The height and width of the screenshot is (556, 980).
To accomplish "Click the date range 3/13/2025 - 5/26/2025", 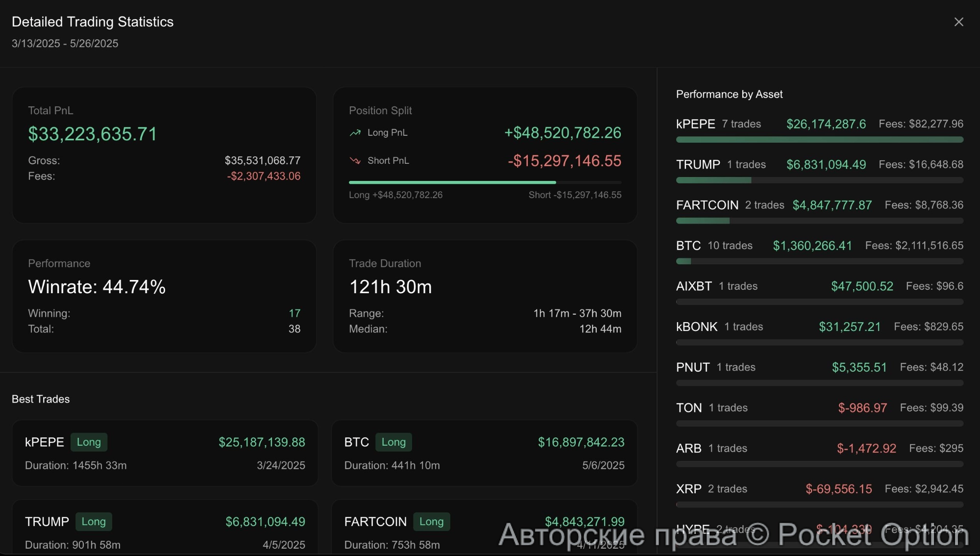I will click(65, 44).
